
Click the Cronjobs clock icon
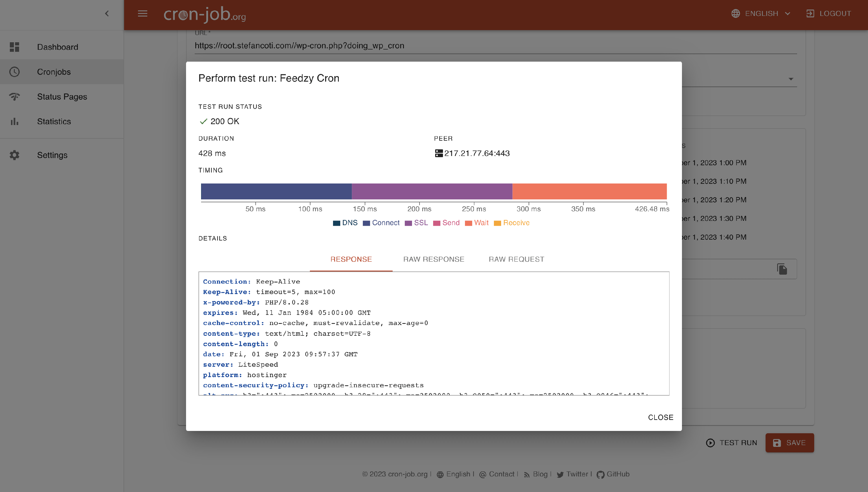pos(14,72)
